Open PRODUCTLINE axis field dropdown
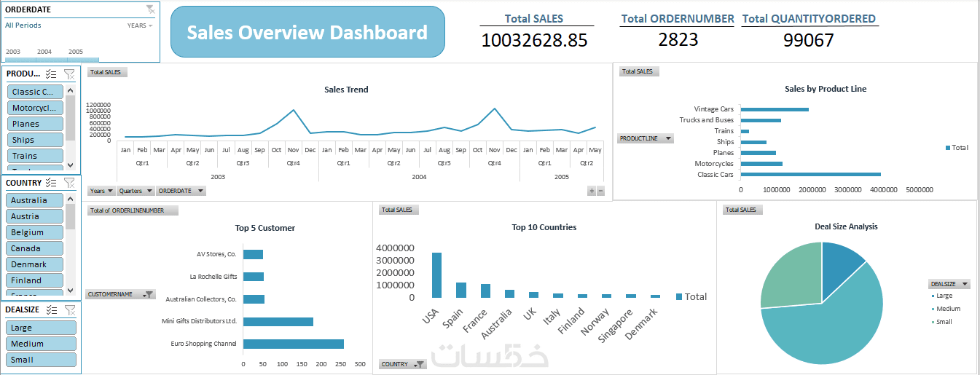Screen dimensions: 980x375 coord(646,138)
